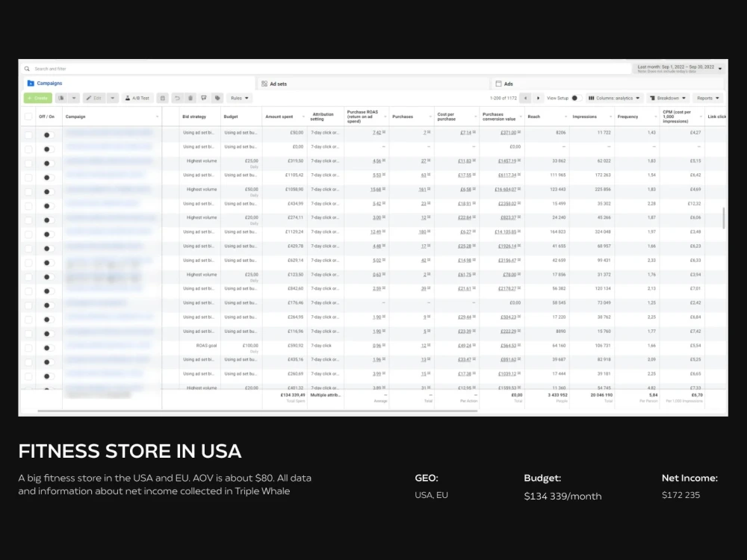
Task: Click the duplicate campaign icon
Action: coord(61,98)
